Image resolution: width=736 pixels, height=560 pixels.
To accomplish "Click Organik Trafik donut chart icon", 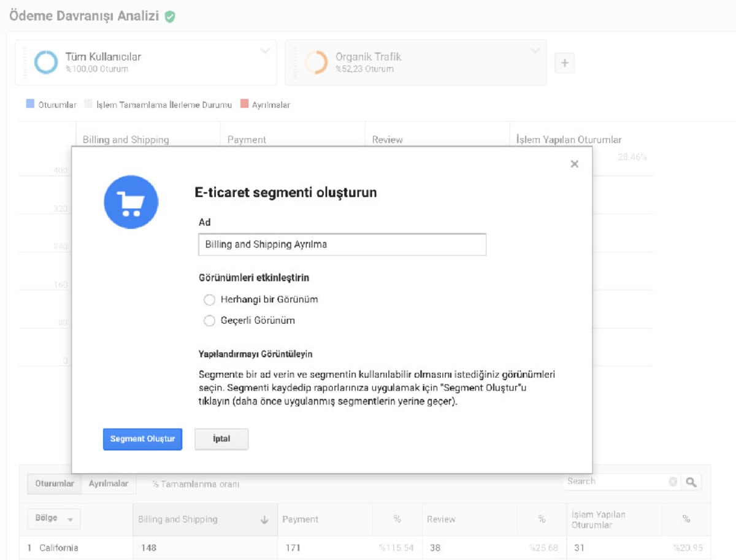I will click(x=316, y=62).
